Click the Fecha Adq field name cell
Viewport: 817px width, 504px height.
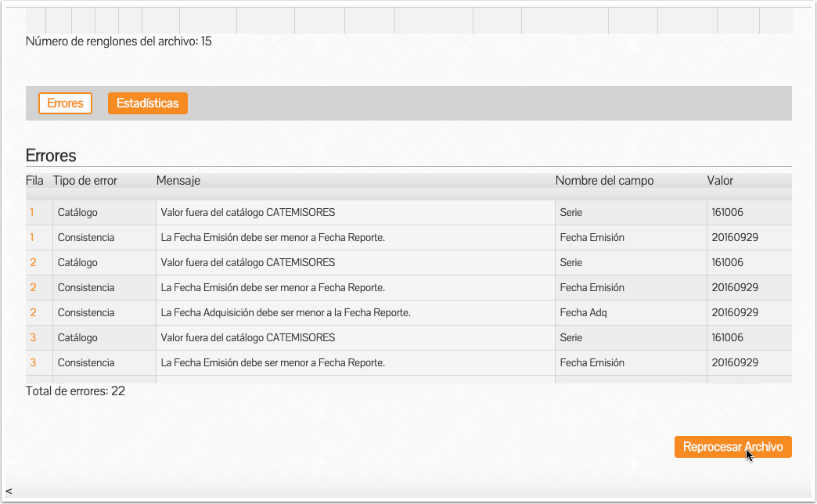click(584, 312)
